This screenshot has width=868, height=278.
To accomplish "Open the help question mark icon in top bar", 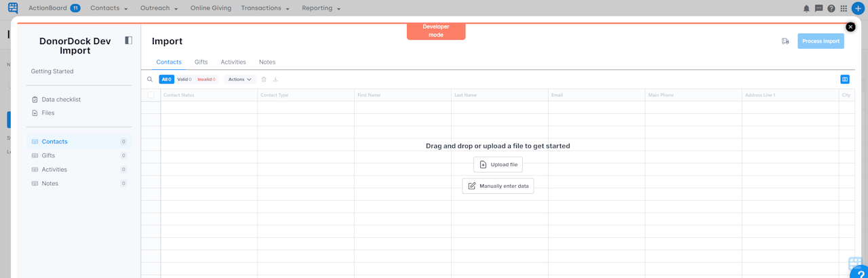I will (831, 9).
